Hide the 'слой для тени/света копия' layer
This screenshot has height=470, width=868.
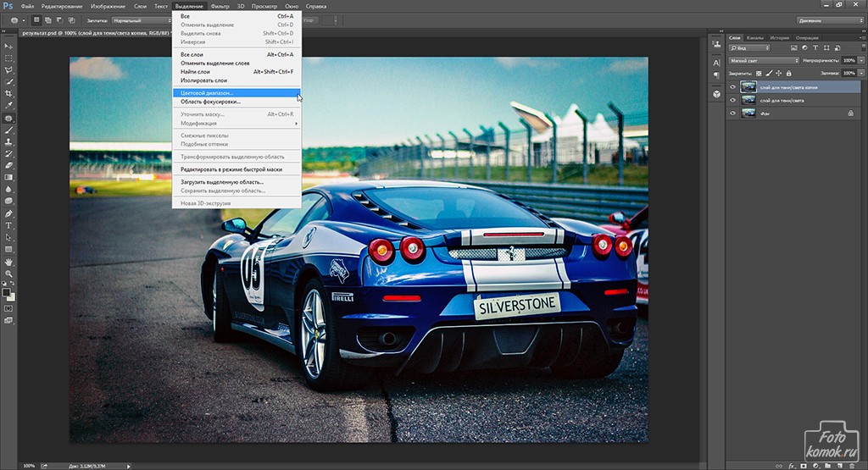point(733,87)
